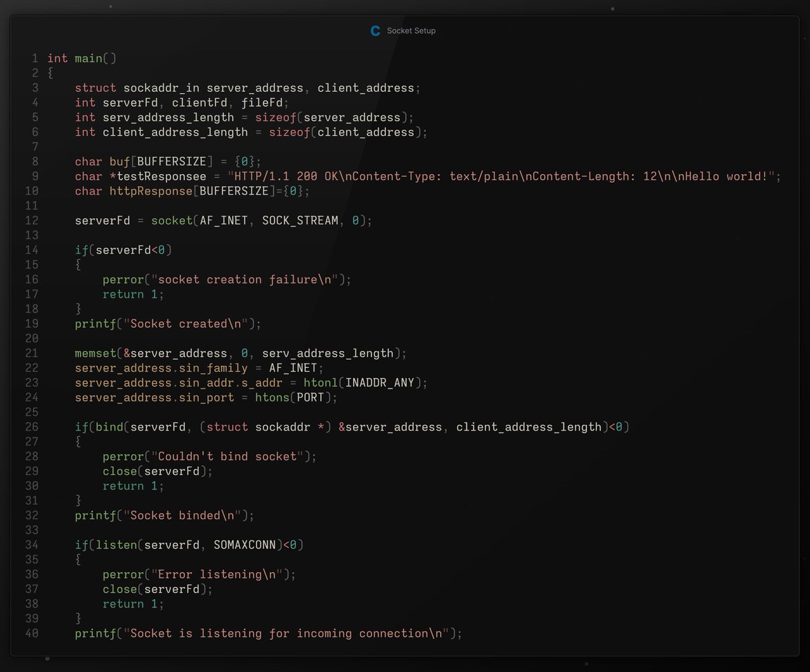Click 'serverFd = socket(AF_INET, SOCK_STREAM, 0);' line

(x=223, y=221)
